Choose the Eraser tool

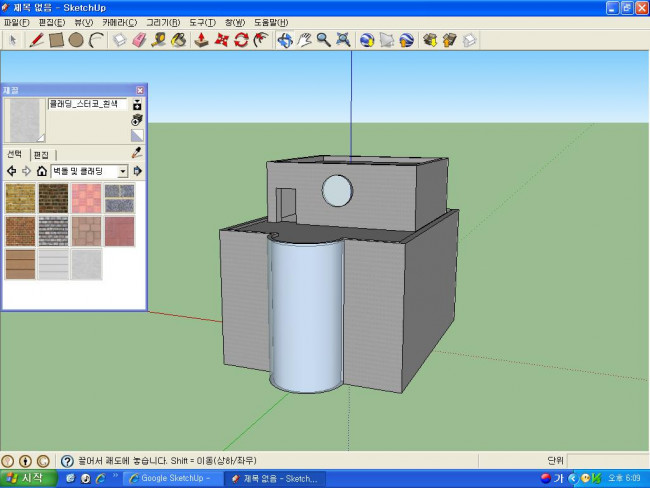click(x=139, y=40)
